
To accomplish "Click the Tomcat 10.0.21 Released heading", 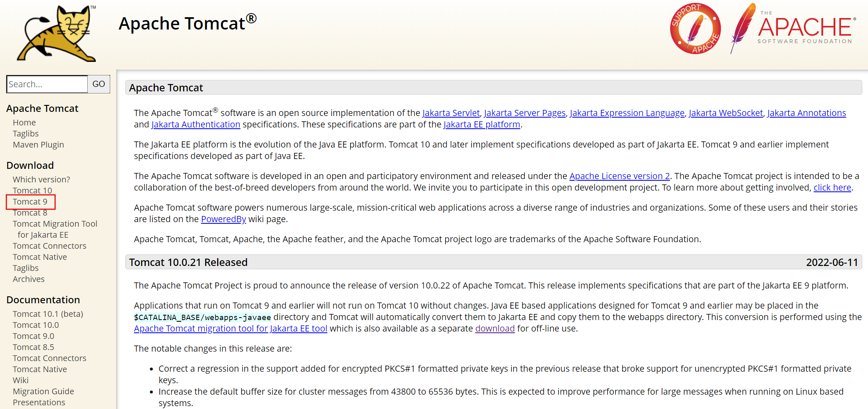I will pyautogui.click(x=188, y=262).
